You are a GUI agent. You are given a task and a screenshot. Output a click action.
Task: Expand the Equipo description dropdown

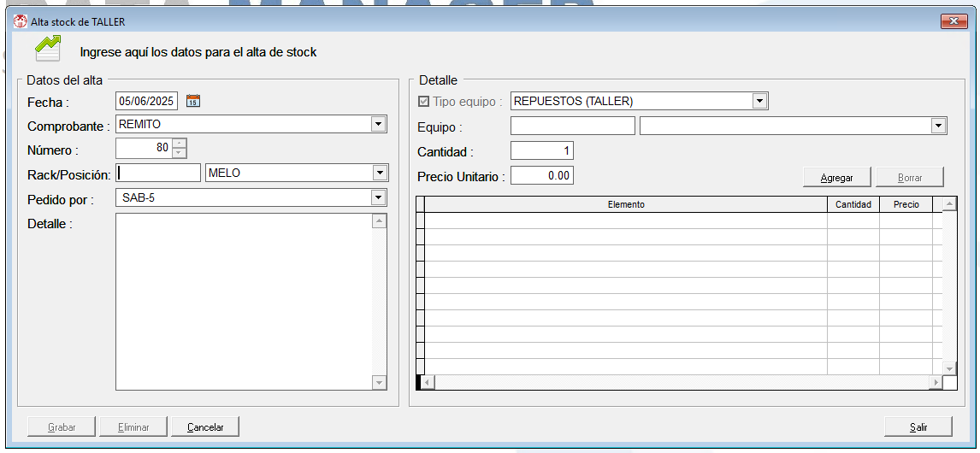point(939,126)
